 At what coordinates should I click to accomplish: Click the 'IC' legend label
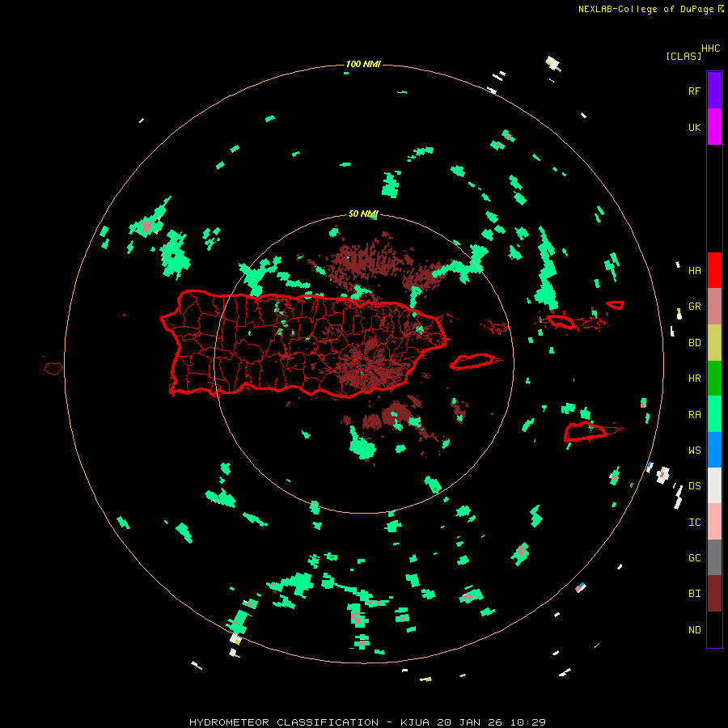point(694,523)
